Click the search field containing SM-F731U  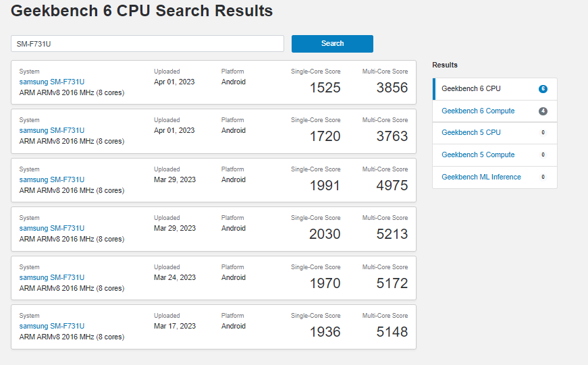coord(147,44)
